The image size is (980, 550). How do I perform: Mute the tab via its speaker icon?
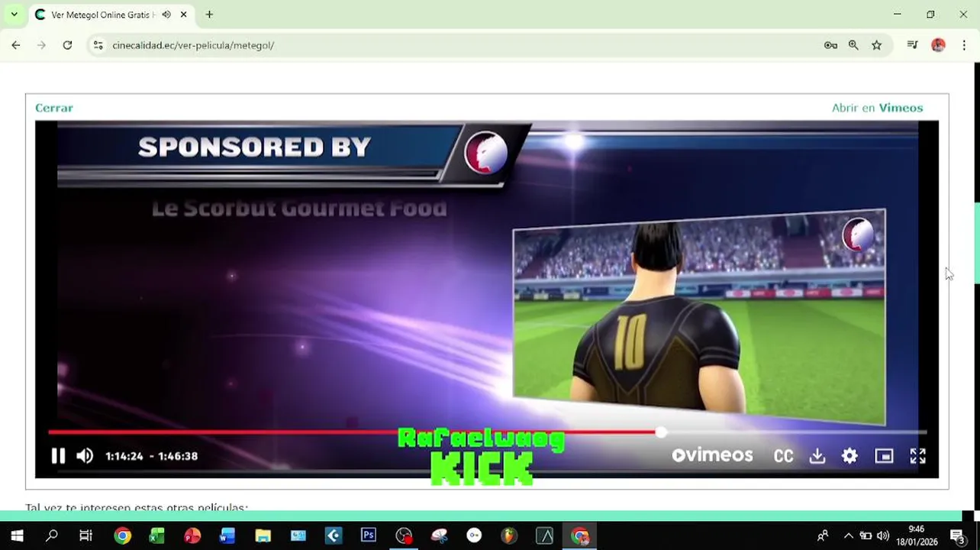[x=166, y=15]
